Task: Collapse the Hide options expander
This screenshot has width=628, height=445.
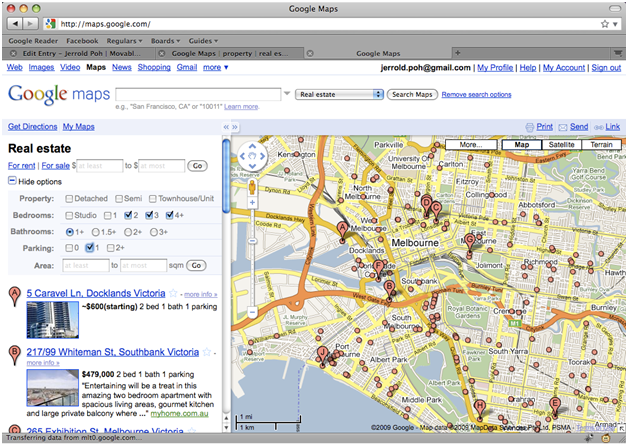Action: tap(12, 181)
